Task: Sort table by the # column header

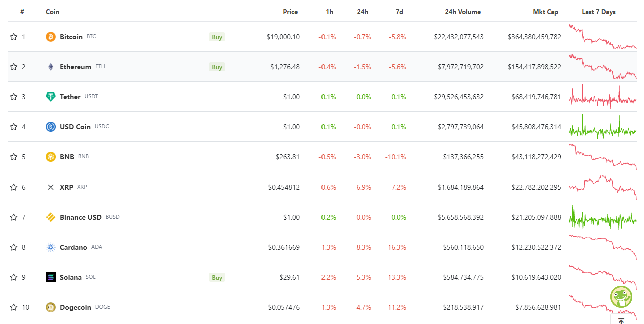Action: tap(22, 12)
